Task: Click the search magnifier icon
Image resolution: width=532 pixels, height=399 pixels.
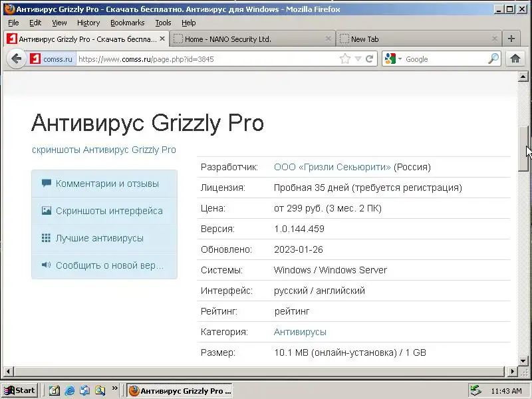Action: click(493, 59)
